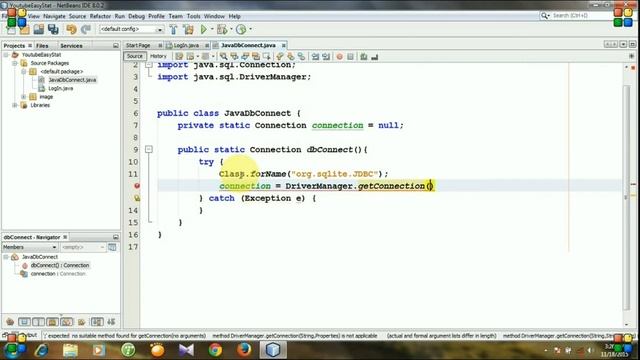640x360 pixels.
Task: Click the Build Project hammer icon
Action: tap(173, 29)
